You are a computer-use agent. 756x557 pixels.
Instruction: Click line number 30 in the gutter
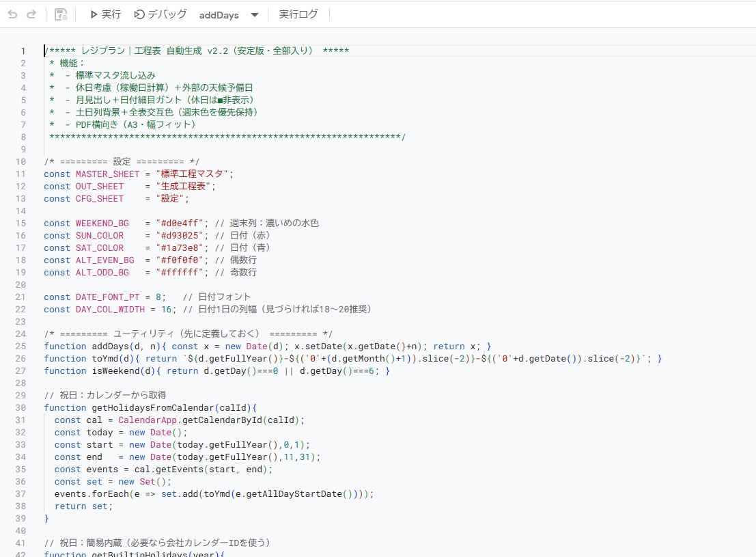pos(20,408)
